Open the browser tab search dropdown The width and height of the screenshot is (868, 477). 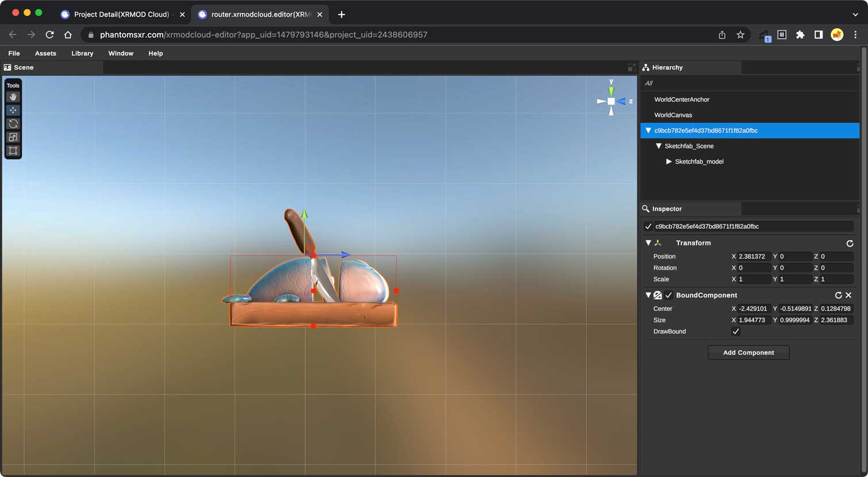tap(855, 14)
